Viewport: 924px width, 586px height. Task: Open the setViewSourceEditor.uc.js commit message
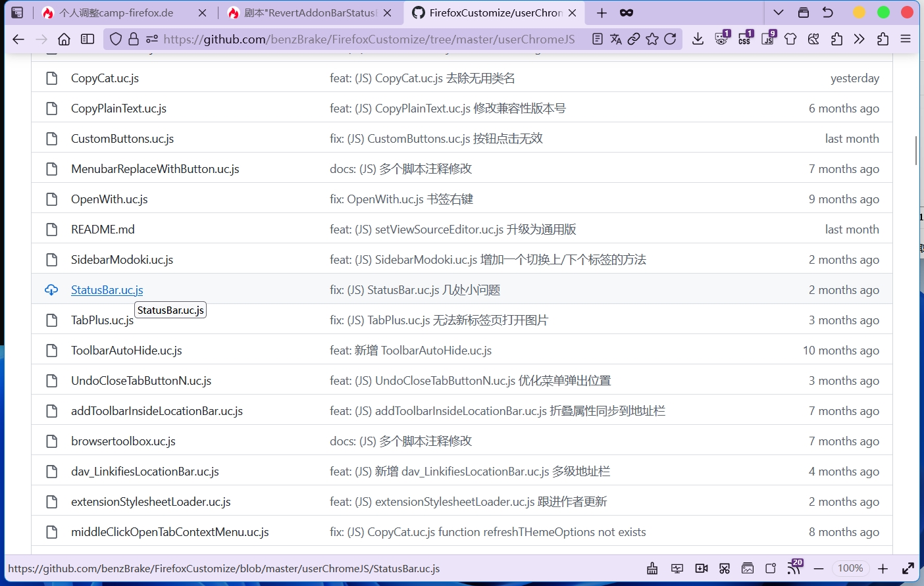(453, 230)
